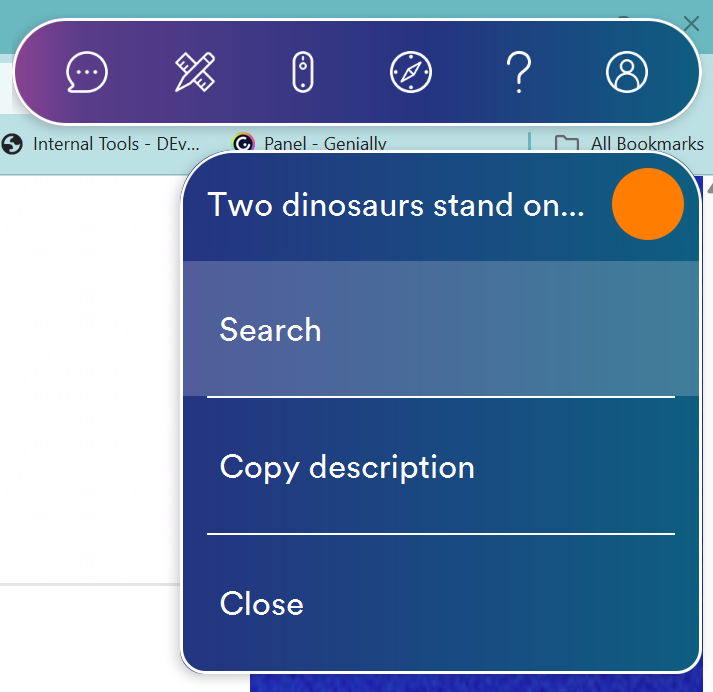
Task: Click the folder icon beside All Bookmarks
Action: click(567, 144)
